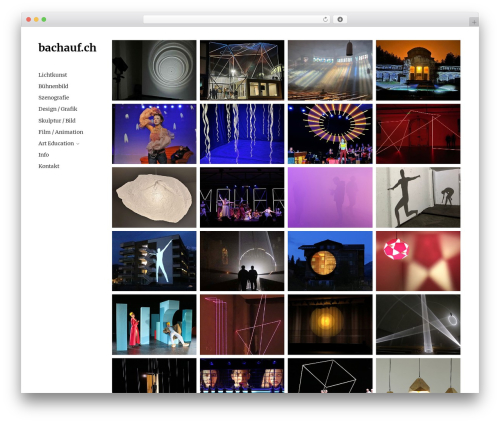Image resolution: width=500 pixels, height=423 pixels.
Task: Click the green maximize window button
Action: pos(44,19)
